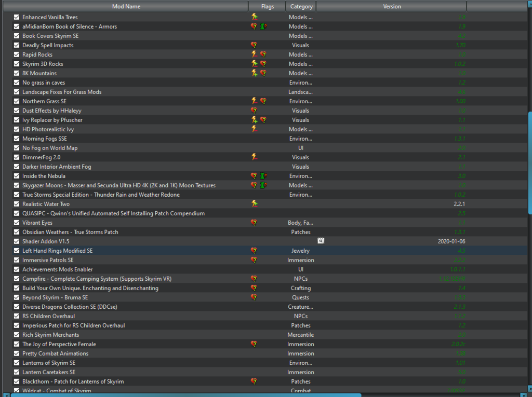This screenshot has width=532, height=397.
Task: Click the green flag icon on Inside the Nebula
Action: (263, 176)
